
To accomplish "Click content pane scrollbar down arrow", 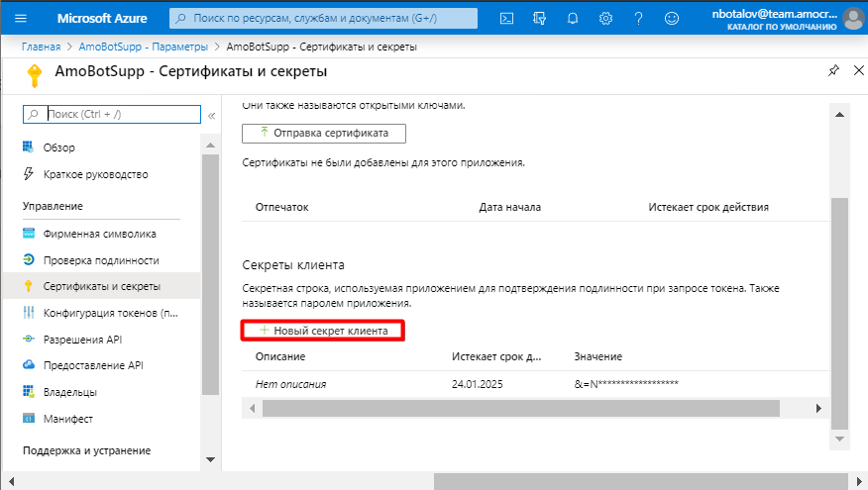I will pyautogui.click(x=840, y=439).
